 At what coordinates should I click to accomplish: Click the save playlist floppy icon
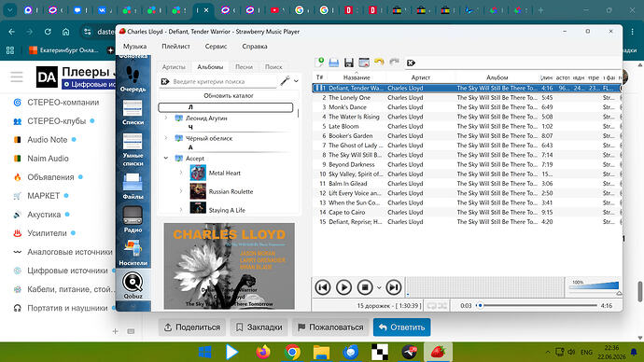click(349, 63)
